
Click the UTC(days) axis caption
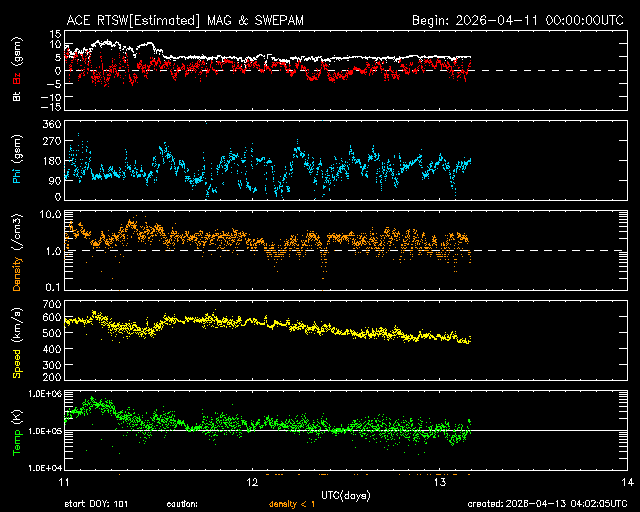[x=351, y=496]
